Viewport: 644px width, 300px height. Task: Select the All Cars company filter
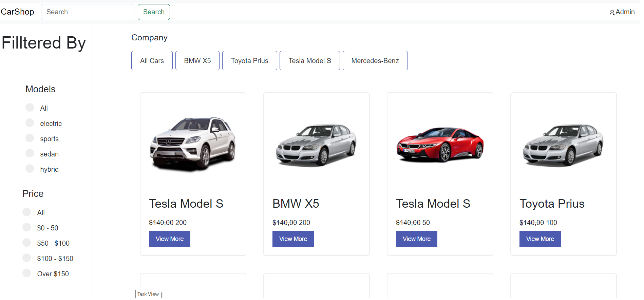click(152, 61)
